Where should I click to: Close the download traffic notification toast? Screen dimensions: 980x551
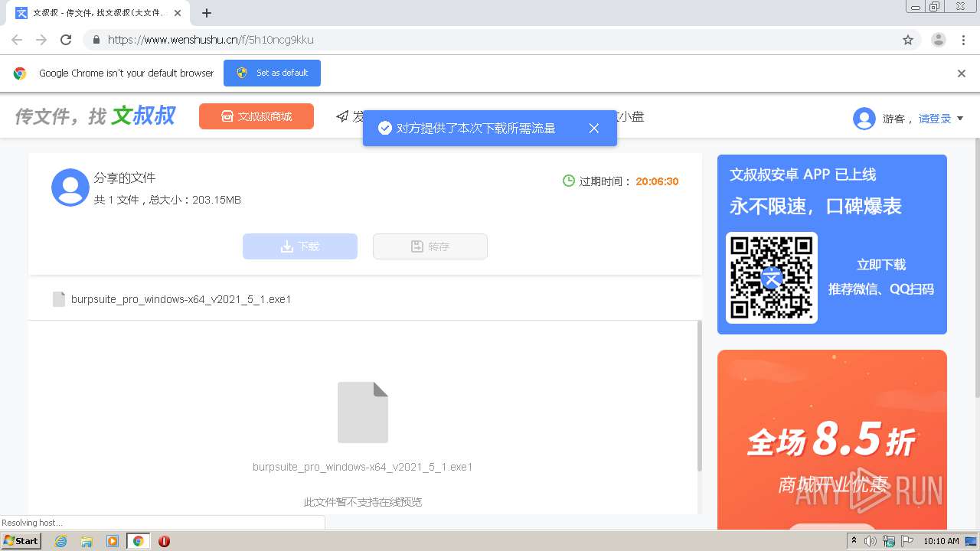point(594,129)
